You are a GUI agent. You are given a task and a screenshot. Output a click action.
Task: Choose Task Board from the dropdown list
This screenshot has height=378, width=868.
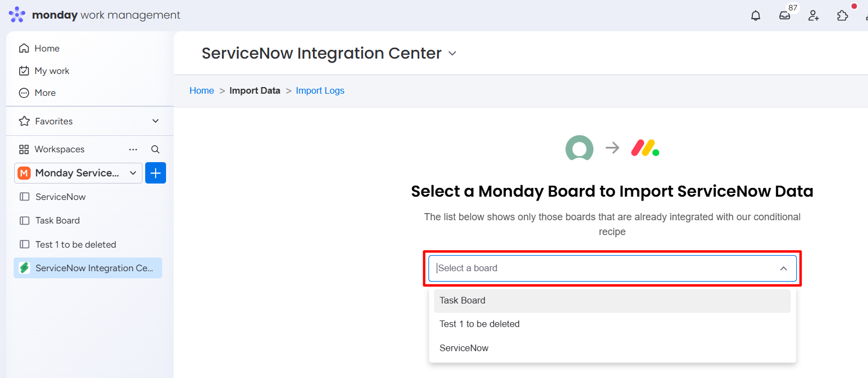(612, 301)
